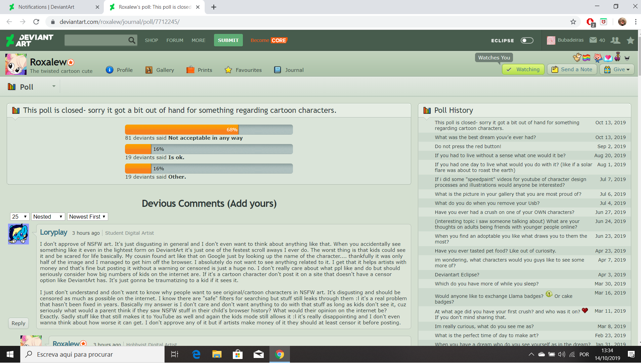
Task: Click the DeviantArt logo
Action: coord(30,40)
